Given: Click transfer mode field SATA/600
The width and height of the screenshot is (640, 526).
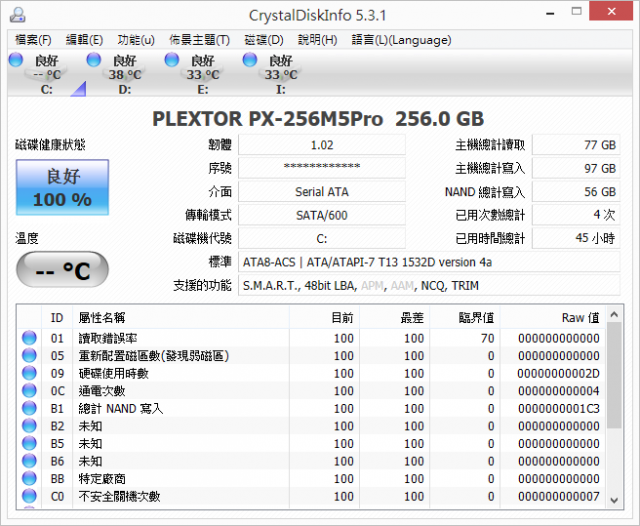Looking at the screenshot, I should pyautogui.click(x=322, y=215).
